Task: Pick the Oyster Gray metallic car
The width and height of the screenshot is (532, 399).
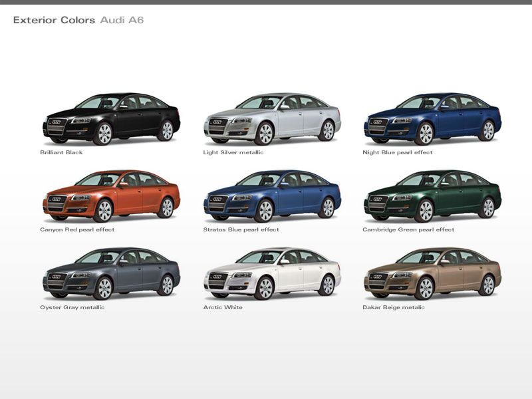Action: (x=111, y=273)
